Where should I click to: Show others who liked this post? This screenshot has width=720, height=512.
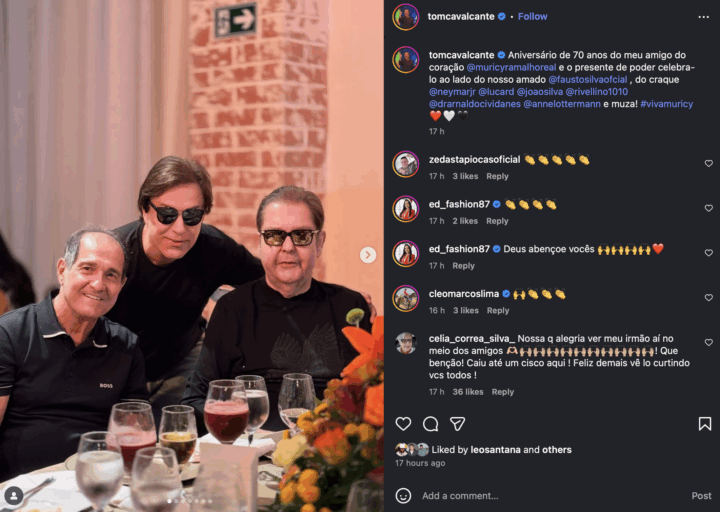pyautogui.click(x=557, y=450)
